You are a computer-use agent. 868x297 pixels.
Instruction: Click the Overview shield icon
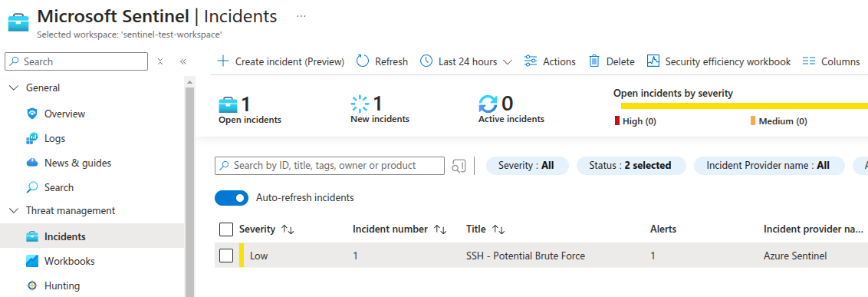tap(32, 114)
